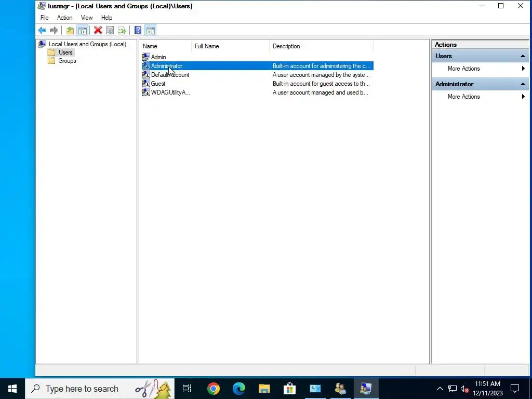Click the WDAGUtilityA... user icon
Image resolution: width=532 pixels, height=399 pixels.
[x=146, y=92]
